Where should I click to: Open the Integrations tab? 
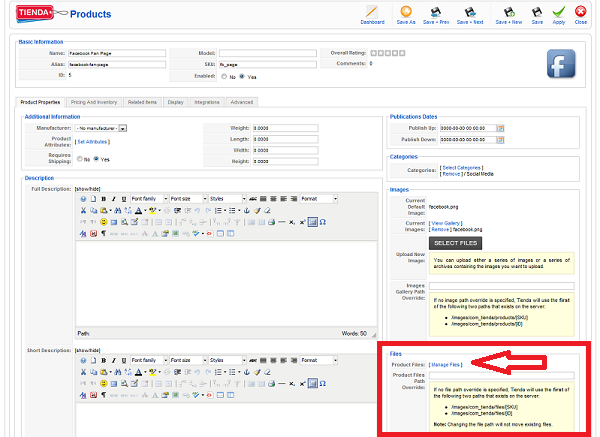[x=207, y=102]
